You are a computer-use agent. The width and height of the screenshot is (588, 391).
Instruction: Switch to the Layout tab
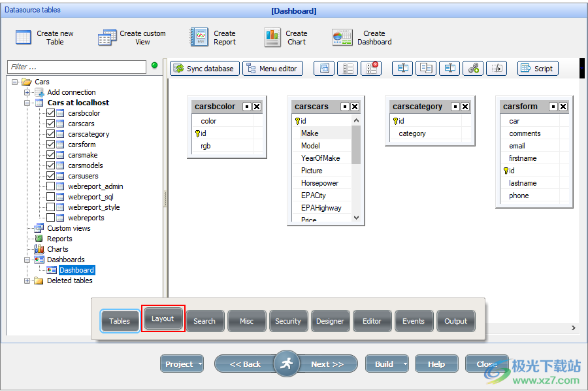(163, 319)
